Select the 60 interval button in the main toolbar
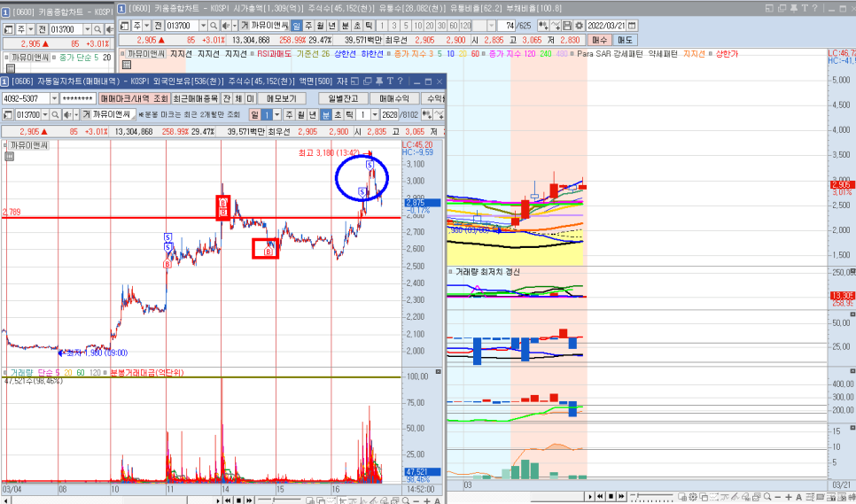The width and height of the screenshot is (856, 504). [454, 26]
